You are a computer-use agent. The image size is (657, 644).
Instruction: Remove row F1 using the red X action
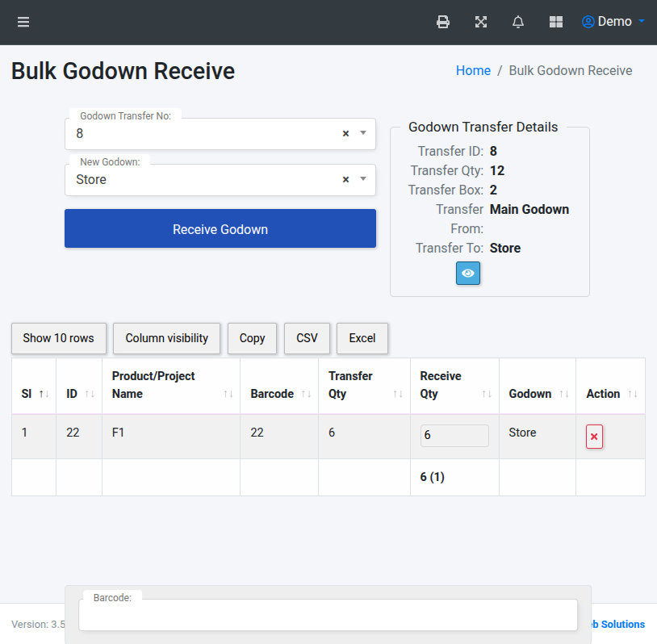595,436
